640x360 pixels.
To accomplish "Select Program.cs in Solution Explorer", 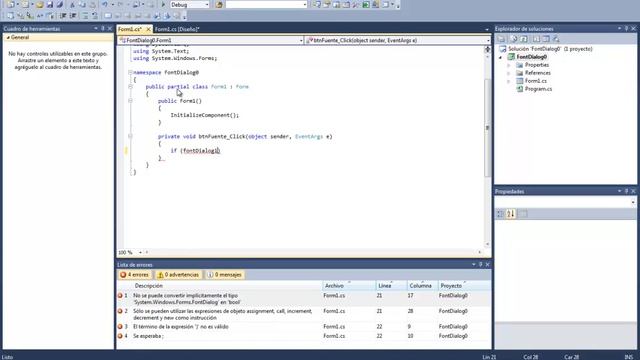I will pyautogui.click(x=538, y=89).
